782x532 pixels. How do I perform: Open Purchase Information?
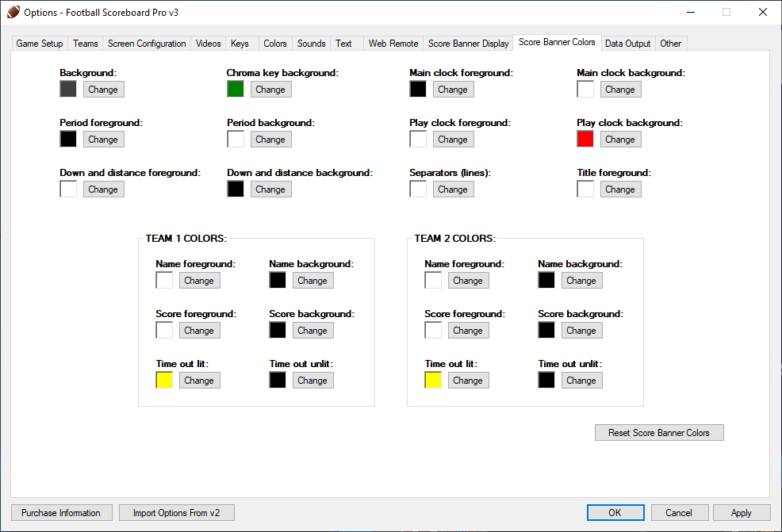(61, 513)
